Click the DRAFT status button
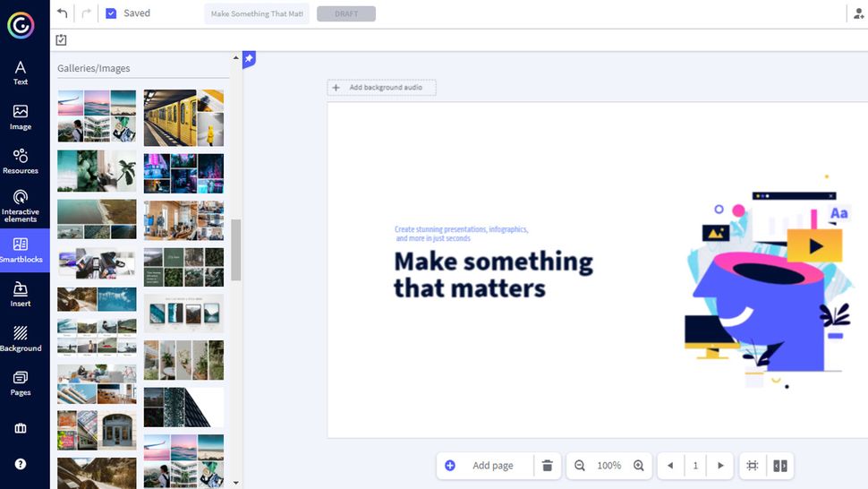The height and width of the screenshot is (489, 868). (346, 13)
